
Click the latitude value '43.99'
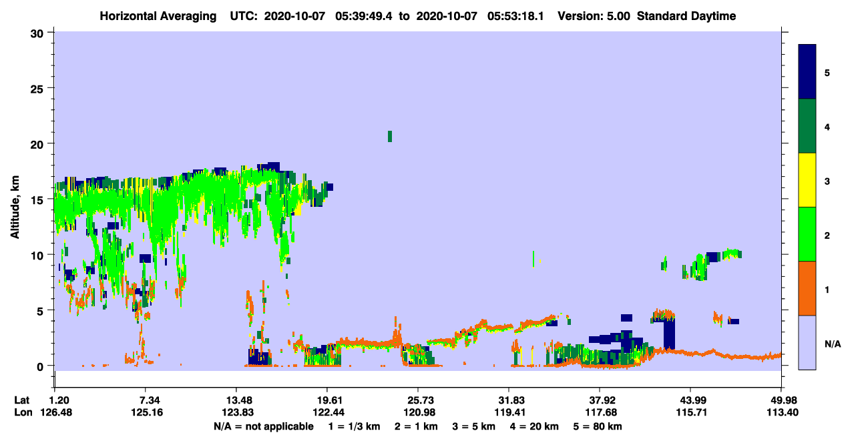pyautogui.click(x=690, y=400)
